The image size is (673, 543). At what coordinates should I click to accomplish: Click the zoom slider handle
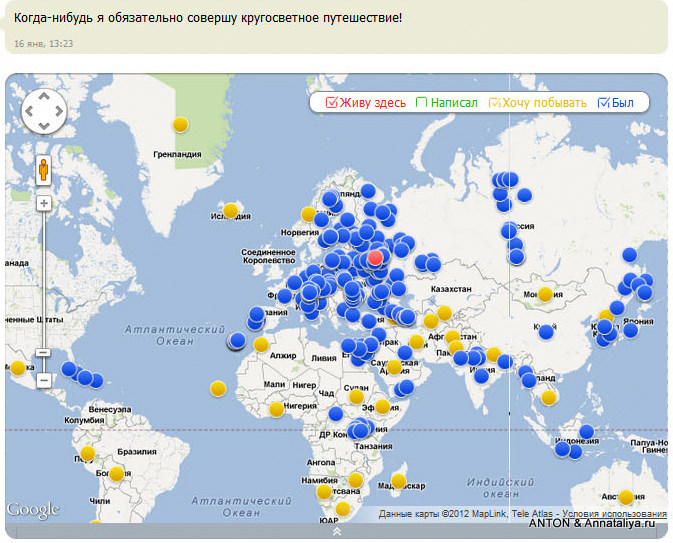tap(43, 353)
